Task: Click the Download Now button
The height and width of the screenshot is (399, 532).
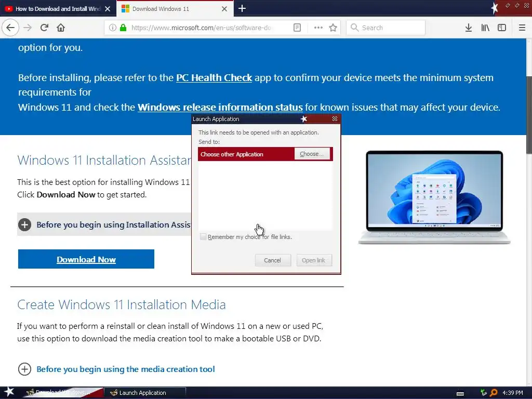Action: point(86,259)
